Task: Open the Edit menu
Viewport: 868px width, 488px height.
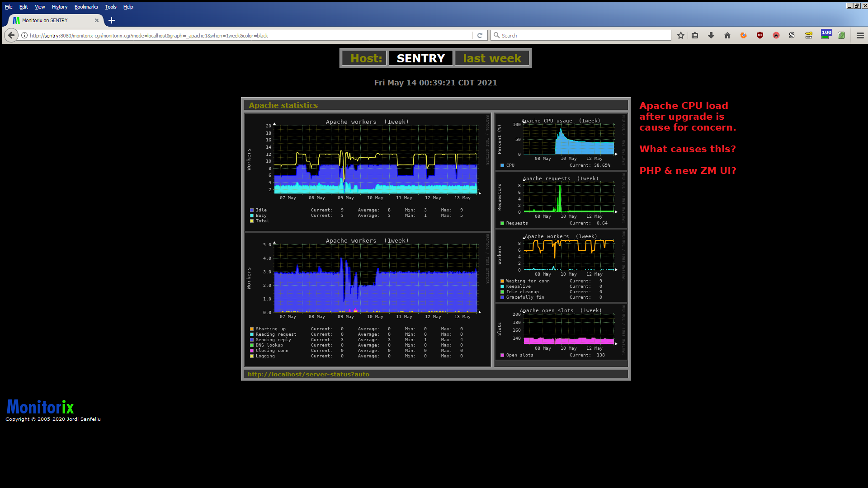Action: pyautogui.click(x=24, y=7)
